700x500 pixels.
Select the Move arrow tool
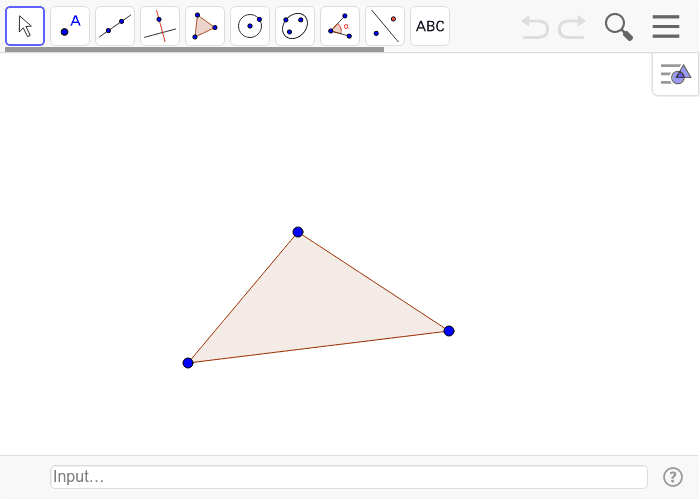(x=25, y=26)
